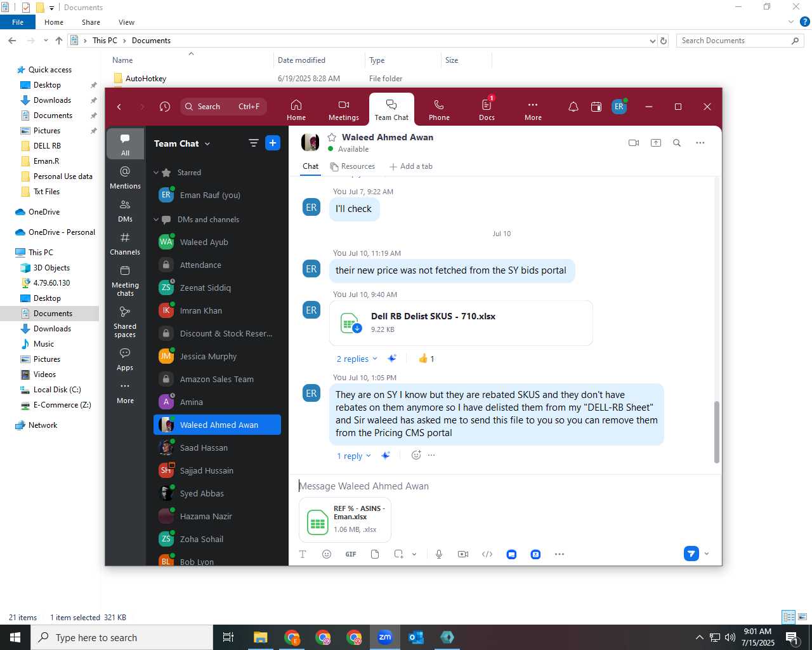Expand Explorer address bar dropdown
The image size is (812, 650).
653,41
